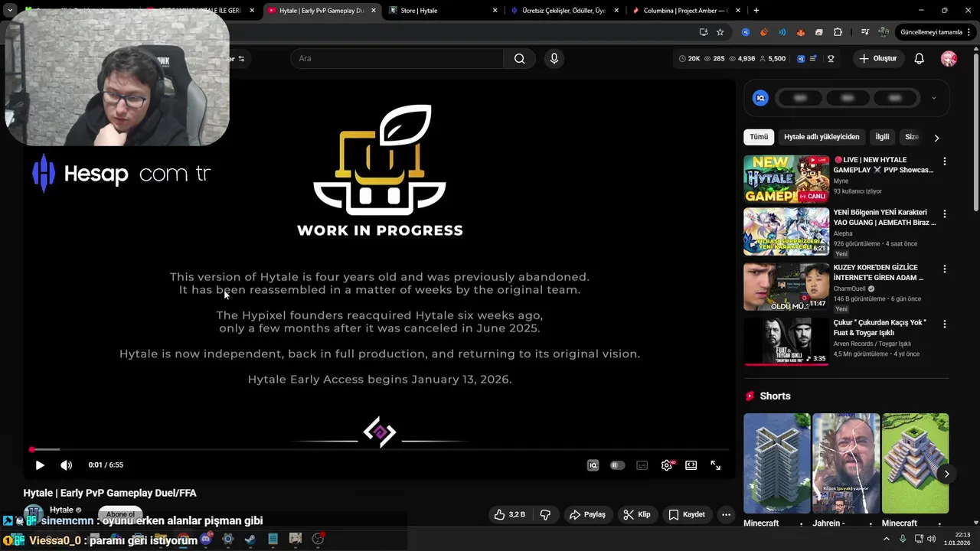Viewport: 980px width, 551px height.
Task: Open the browser profile avatar
Action: (x=884, y=32)
